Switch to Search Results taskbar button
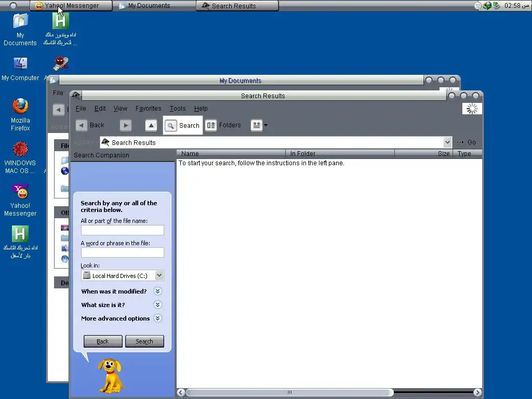The image size is (532, 399). tap(237, 6)
